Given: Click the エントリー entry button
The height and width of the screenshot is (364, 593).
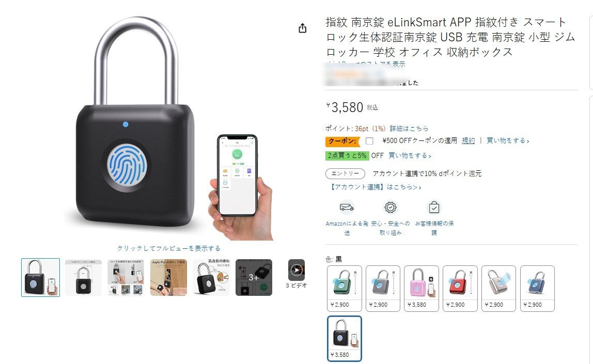Looking at the screenshot, I should point(345,173).
